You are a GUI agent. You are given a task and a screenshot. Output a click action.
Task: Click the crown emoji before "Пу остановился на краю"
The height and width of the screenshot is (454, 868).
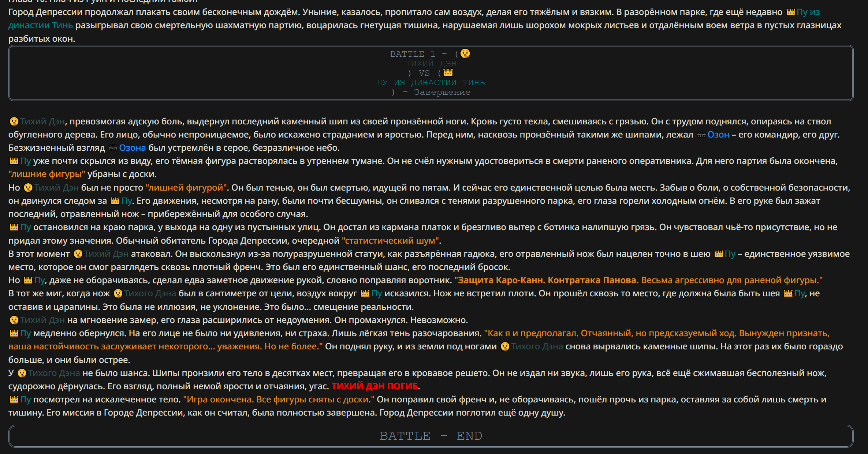click(14, 227)
